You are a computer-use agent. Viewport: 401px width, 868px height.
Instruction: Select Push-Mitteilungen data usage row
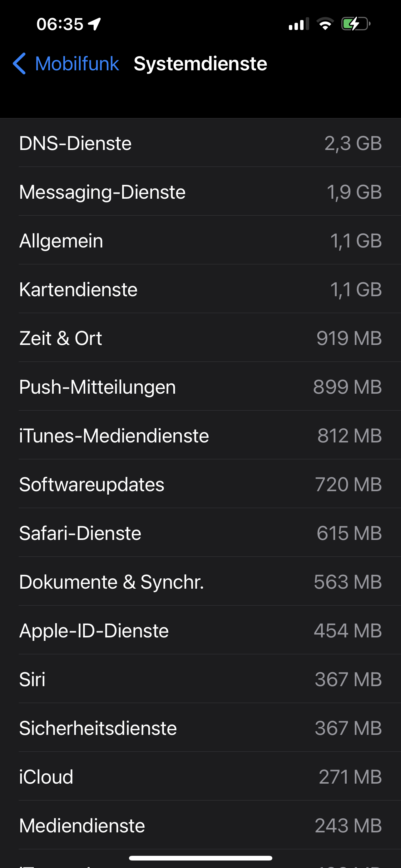tap(200, 387)
